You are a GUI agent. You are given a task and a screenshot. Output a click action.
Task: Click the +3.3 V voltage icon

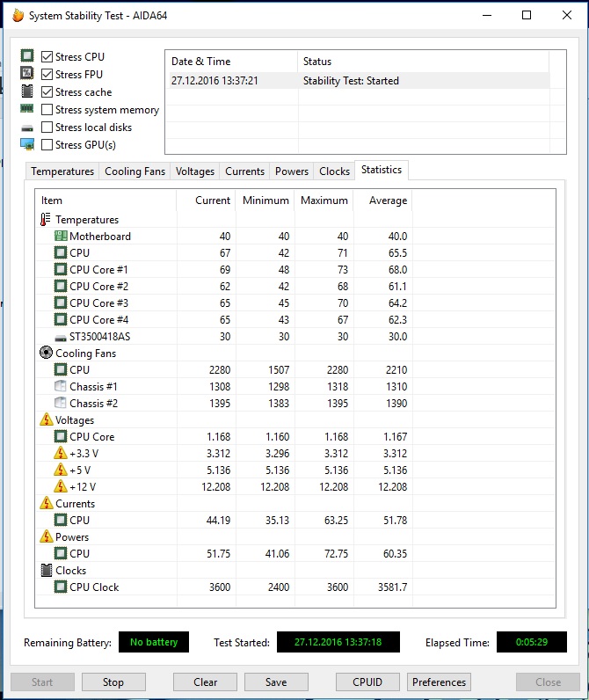coord(61,453)
